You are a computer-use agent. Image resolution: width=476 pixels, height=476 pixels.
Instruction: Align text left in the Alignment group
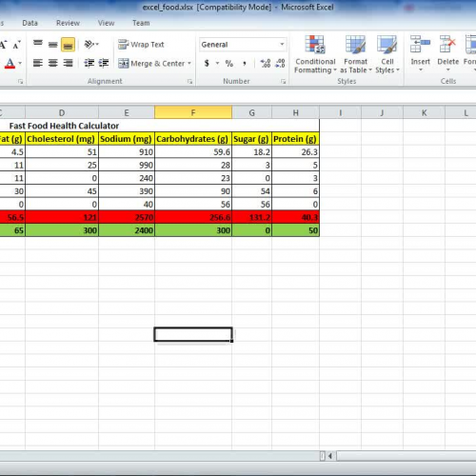38,63
